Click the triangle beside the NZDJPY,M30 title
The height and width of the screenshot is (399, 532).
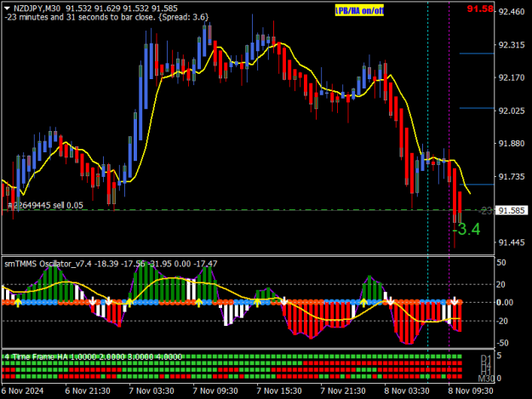tap(8, 9)
